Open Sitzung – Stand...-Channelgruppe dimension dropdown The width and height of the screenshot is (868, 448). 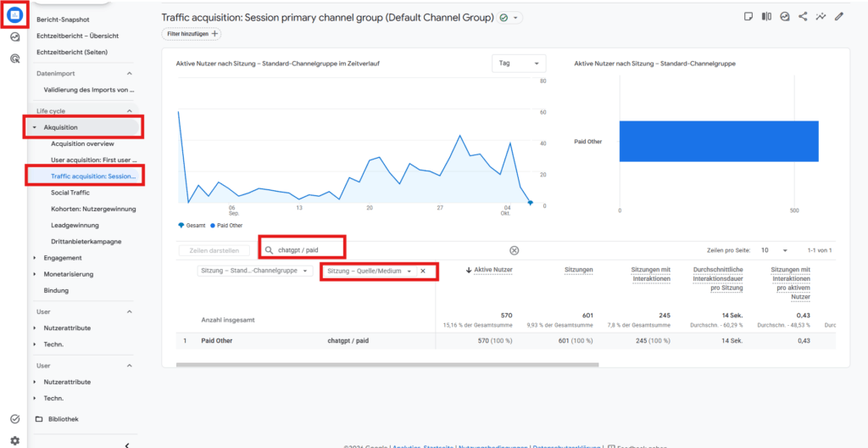point(255,272)
